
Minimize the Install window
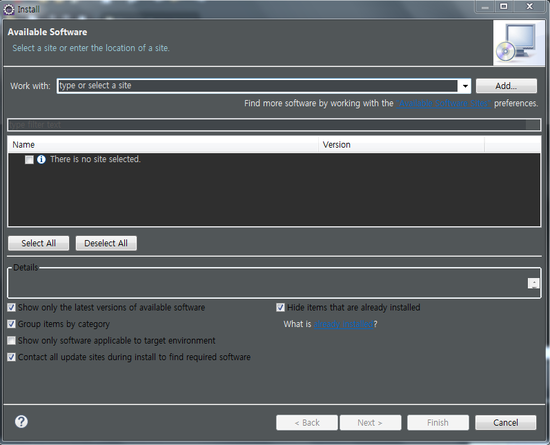pyautogui.click(x=485, y=6)
